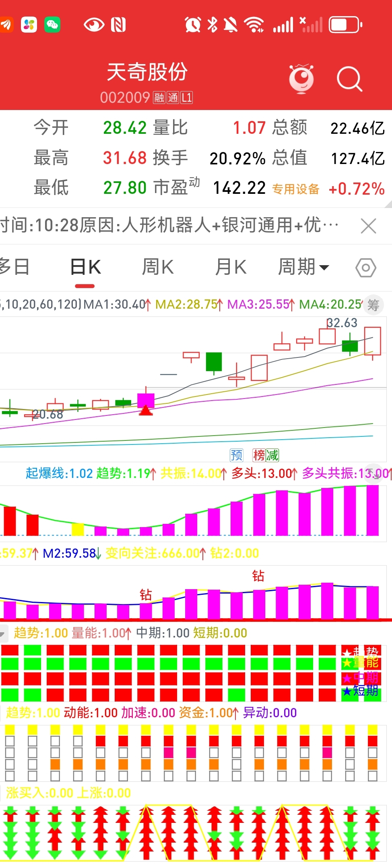Open WeChat notification icon in status bar
This screenshot has height=868, width=392.
(x=52, y=25)
